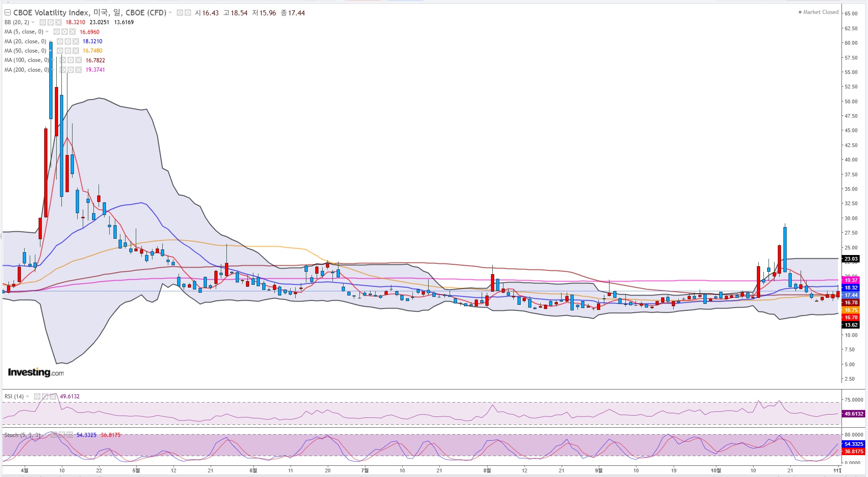Open MA (5, close, 0) settings gear
This screenshot has width=868, height=477.
click(65, 32)
